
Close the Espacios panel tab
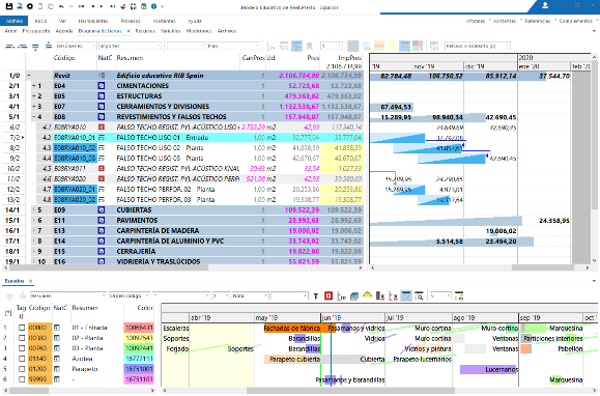tap(30, 281)
